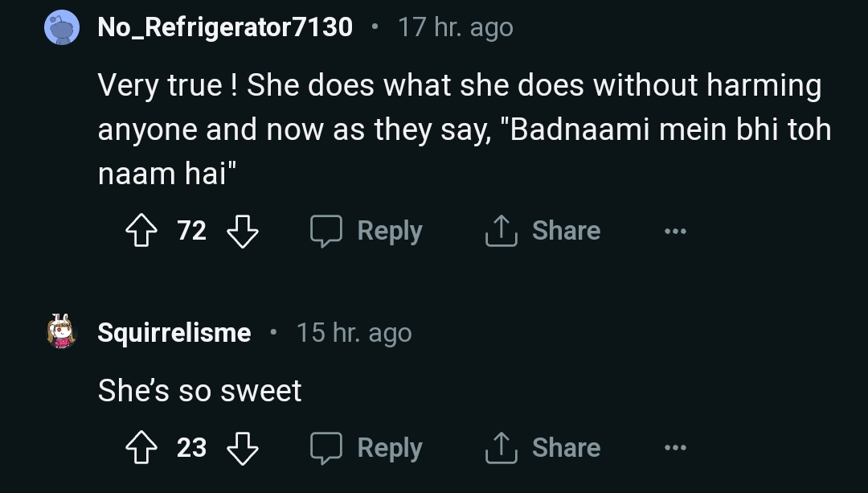Click the vote count 23
This screenshot has width=868, height=493.
pyautogui.click(x=192, y=448)
